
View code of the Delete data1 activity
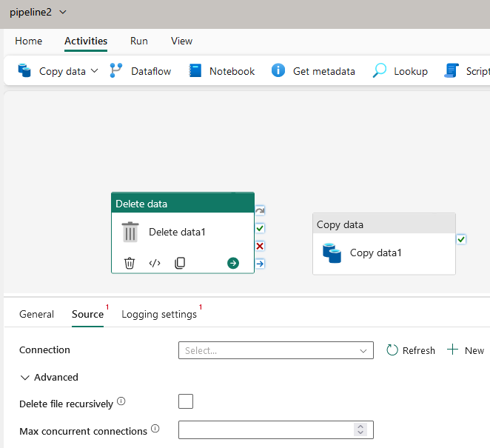(x=155, y=263)
